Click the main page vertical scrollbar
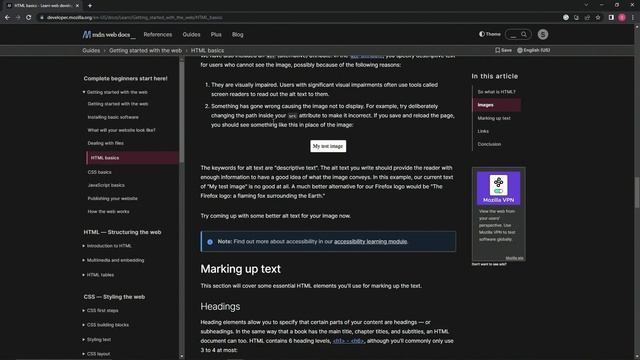The height and width of the screenshot is (360, 640). coord(637,192)
